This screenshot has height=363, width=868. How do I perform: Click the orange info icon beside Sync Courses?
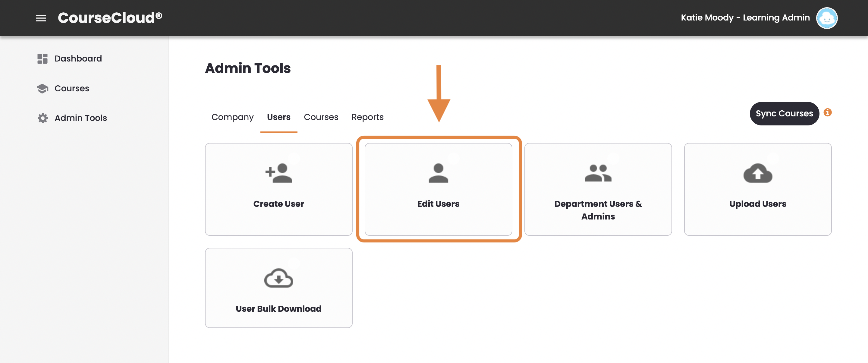click(828, 112)
